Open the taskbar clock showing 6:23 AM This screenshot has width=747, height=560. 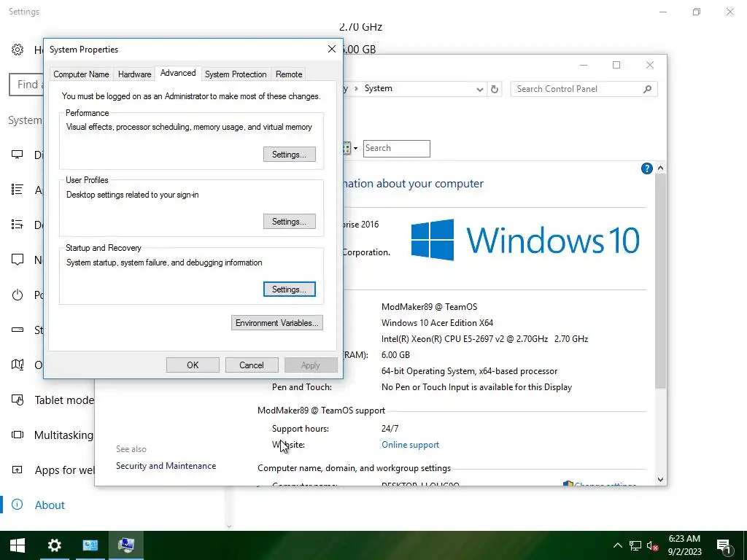coord(684,545)
